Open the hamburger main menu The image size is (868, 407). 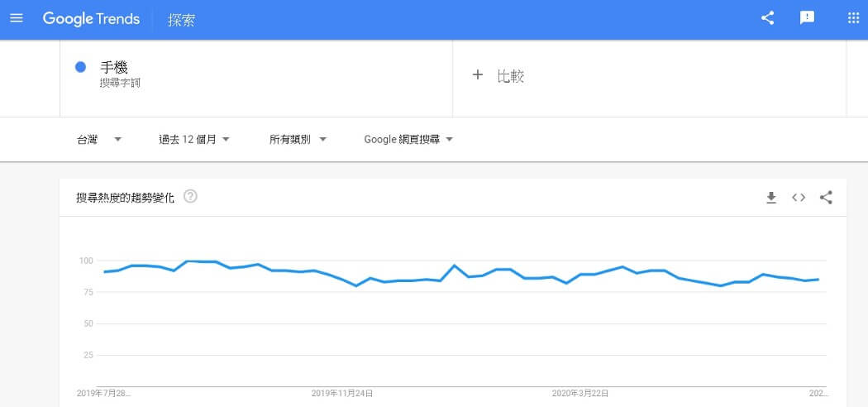[x=16, y=18]
